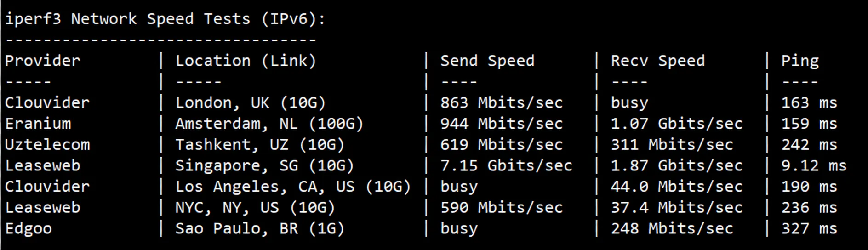Select the 1.07 Gbits/sec receive speed
The height and width of the screenshot is (250, 868).
(676, 124)
